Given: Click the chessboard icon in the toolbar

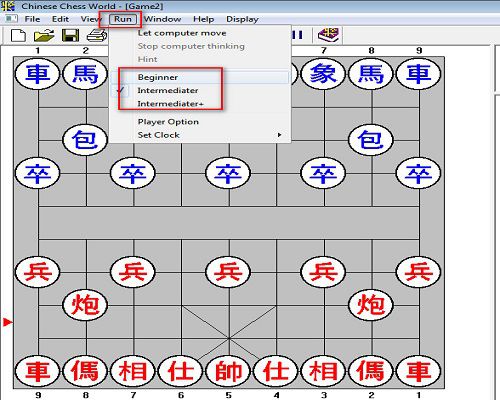Looking at the screenshot, I should coord(328,35).
